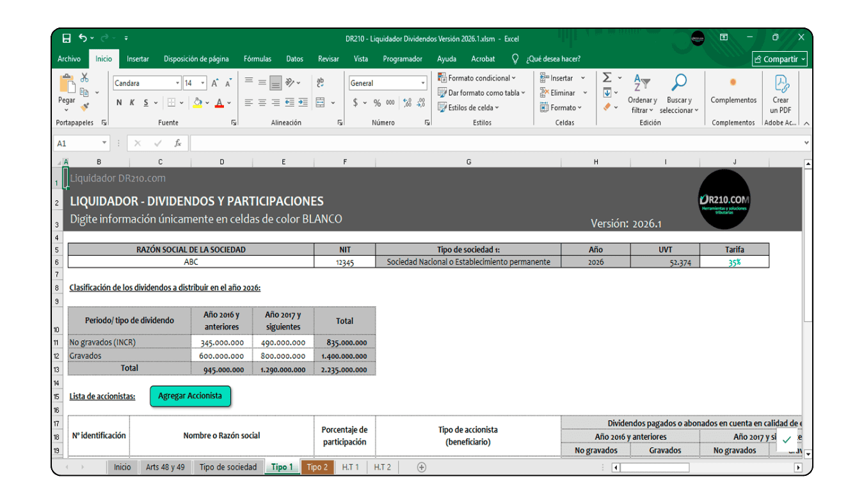864x504 pixels.
Task: Click the Name Box showing A1
Action: (x=78, y=143)
